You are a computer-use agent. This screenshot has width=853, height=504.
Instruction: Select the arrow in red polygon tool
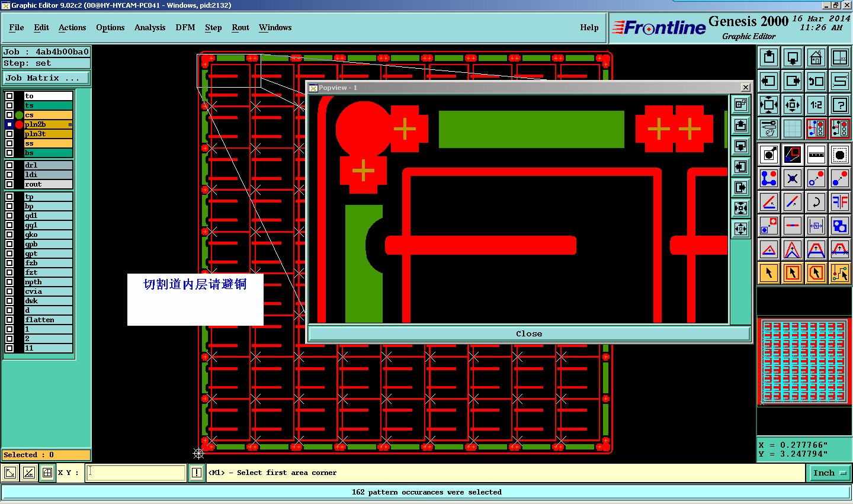(816, 273)
